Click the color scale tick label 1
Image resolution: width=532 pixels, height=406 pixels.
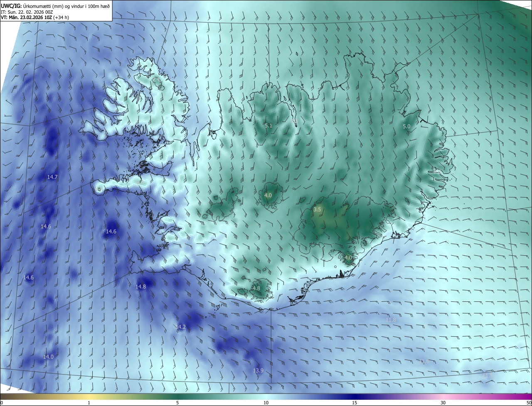pyautogui.click(x=89, y=403)
